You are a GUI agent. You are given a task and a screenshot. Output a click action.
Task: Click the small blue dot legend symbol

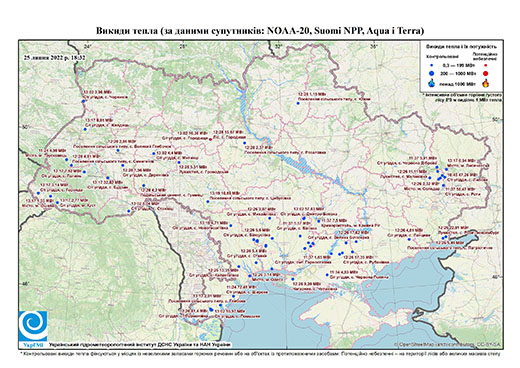[432, 66]
